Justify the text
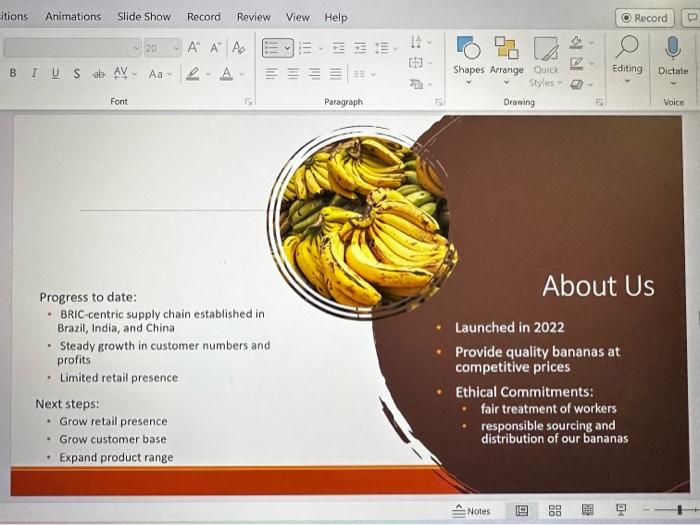700x525 pixels. point(336,74)
